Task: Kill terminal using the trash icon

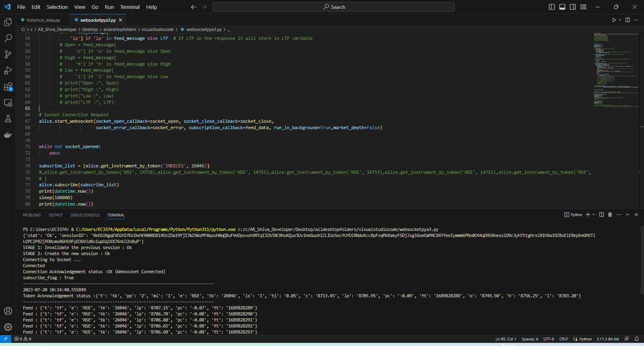Action: [610, 215]
